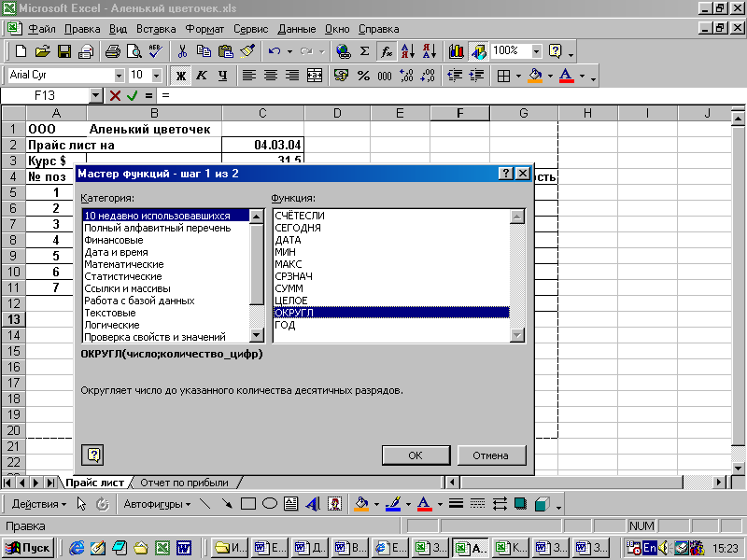Click the Undo arrow icon

pyautogui.click(x=274, y=51)
